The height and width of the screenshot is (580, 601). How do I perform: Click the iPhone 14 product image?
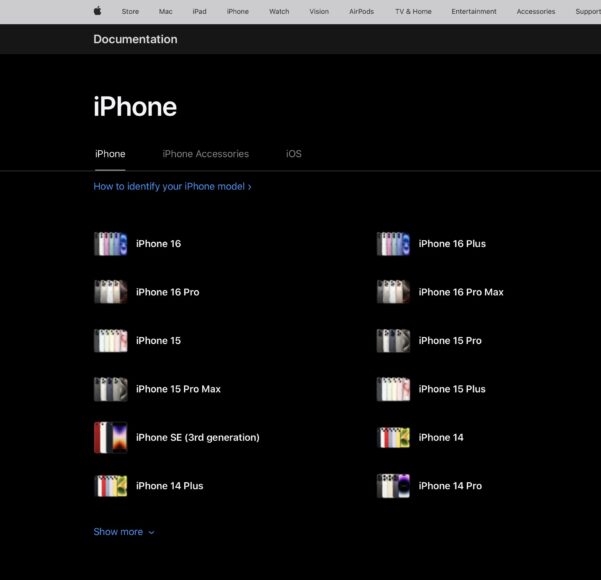pyautogui.click(x=393, y=437)
